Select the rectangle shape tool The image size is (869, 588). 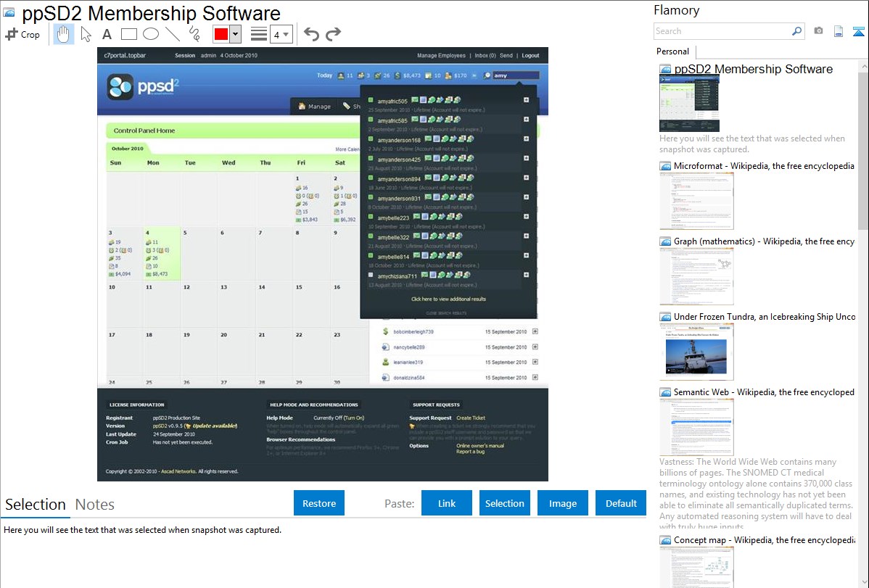[129, 34]
